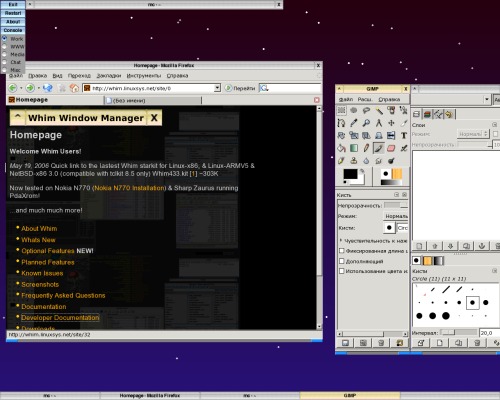Image resolution: width=500 pixels, height=400 pixels.
Task: Open the Back button history dropdown arrow
Action: [21, 88]
